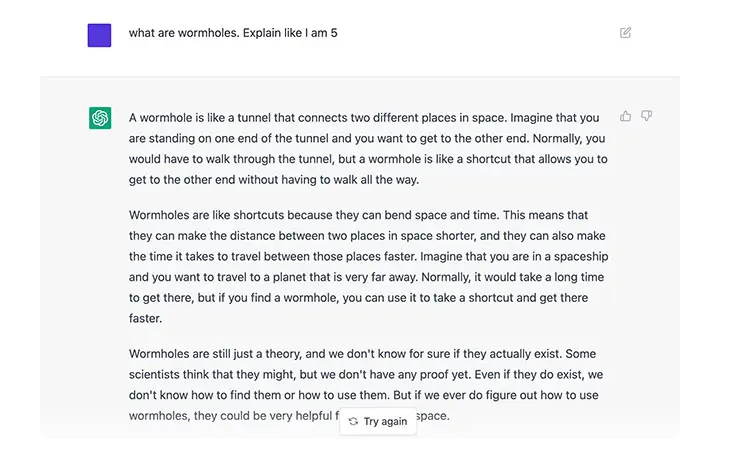The width and height of the screenshot is (752, 466).
Task: Click the edit message pencil icon
Action: [625, 33]
